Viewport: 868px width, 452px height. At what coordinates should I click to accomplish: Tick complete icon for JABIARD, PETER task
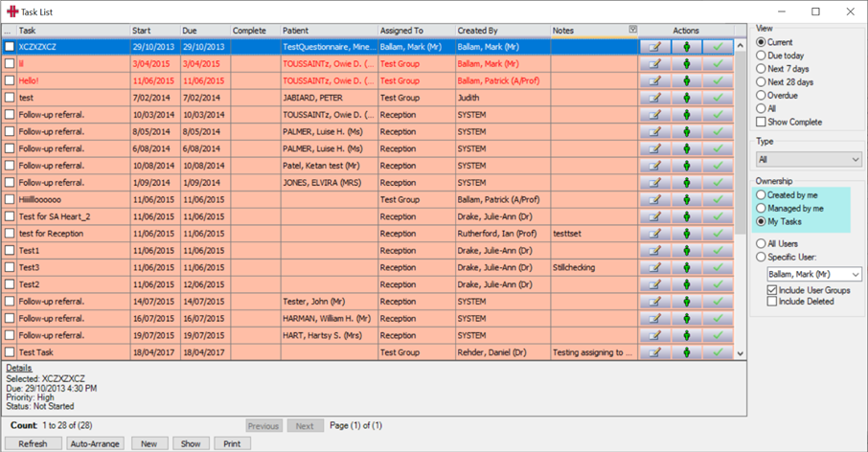pyautogui.click(x=718, y=98)
